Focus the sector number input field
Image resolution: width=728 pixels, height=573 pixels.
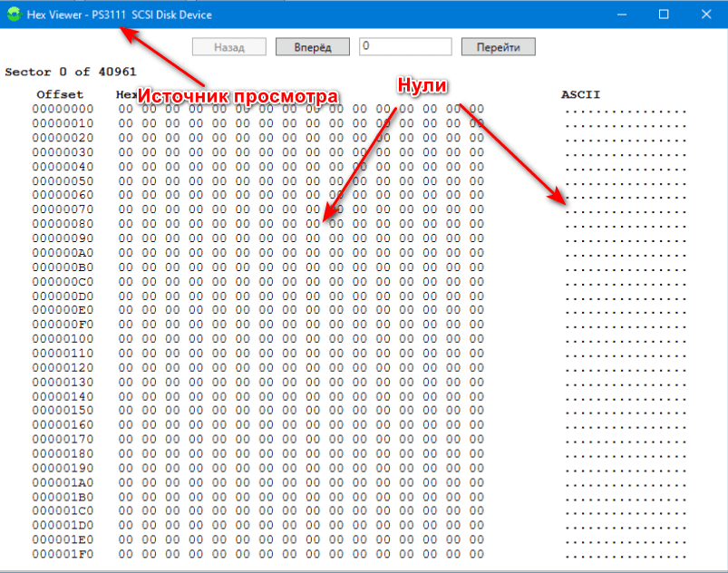(x=404, y=47)
